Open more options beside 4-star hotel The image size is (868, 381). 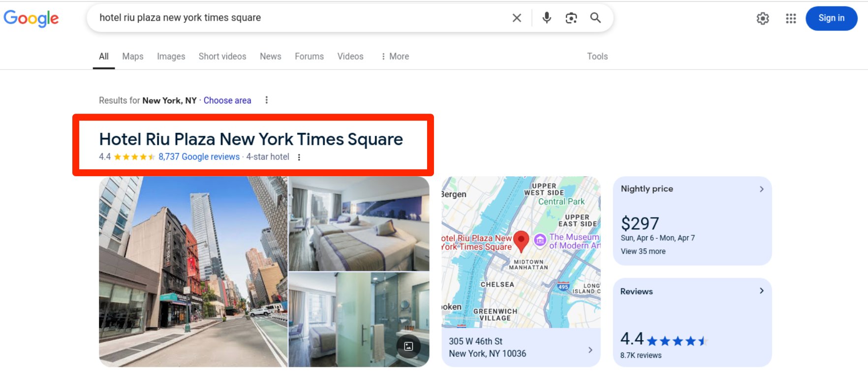tap(299, 157)
